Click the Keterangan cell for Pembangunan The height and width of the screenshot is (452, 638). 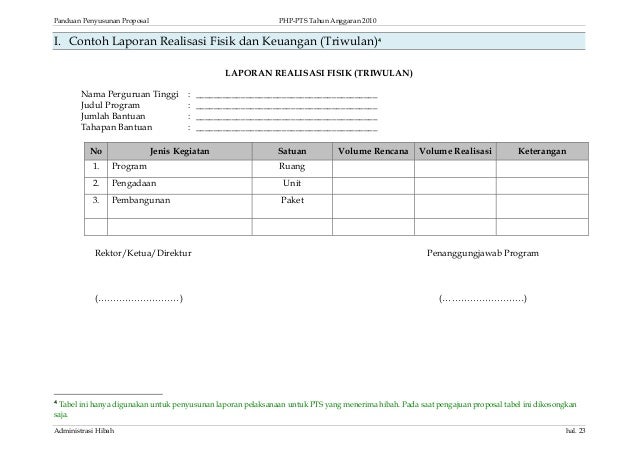(542, 206)
